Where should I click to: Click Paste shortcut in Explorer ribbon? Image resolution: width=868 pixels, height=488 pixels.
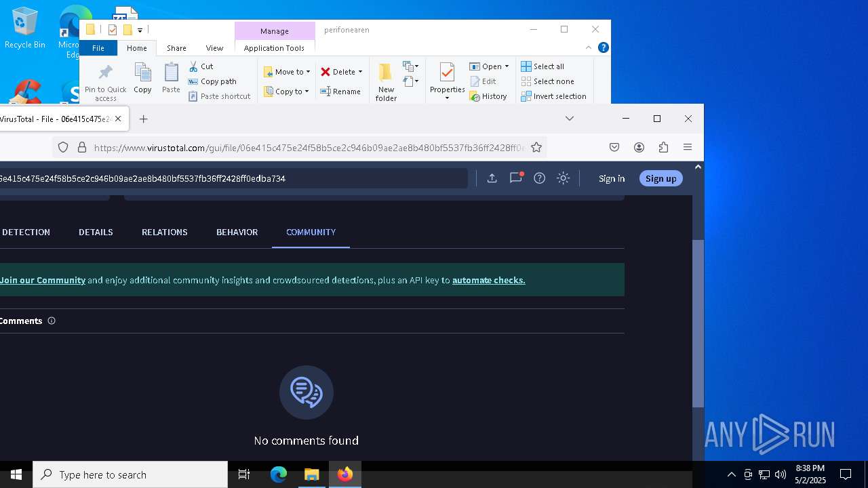220,96
